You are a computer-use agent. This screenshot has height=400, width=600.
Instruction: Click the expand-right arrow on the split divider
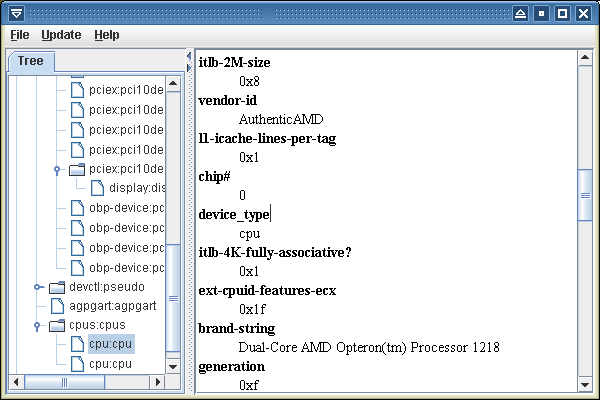pyautogui.click(x=189, y=68)
